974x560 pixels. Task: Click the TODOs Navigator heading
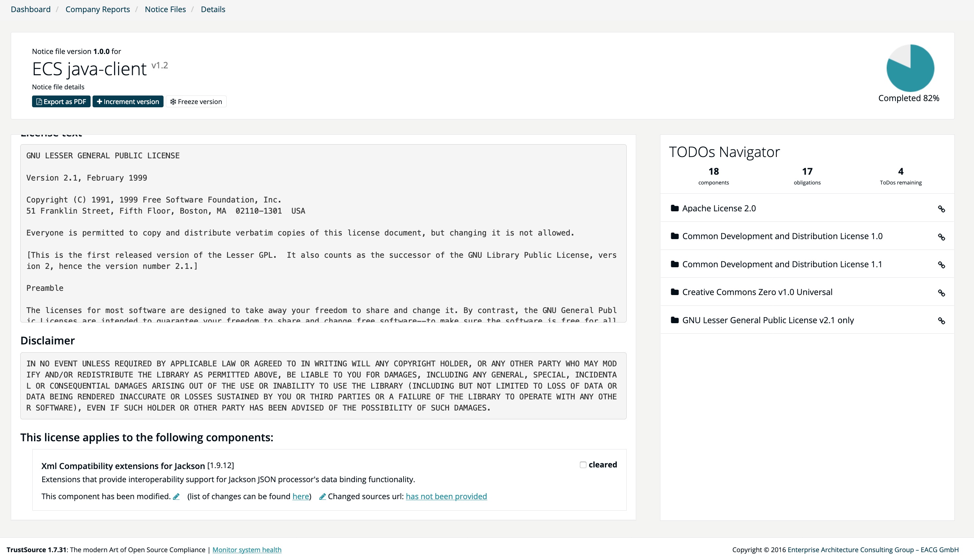(724, 152)
